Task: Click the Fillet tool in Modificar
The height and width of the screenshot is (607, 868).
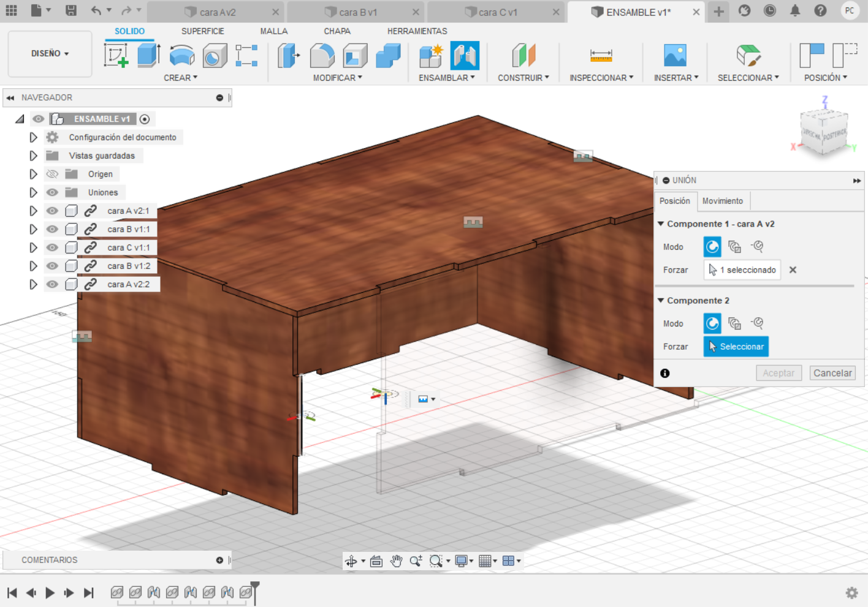Action: pos(322,56)
